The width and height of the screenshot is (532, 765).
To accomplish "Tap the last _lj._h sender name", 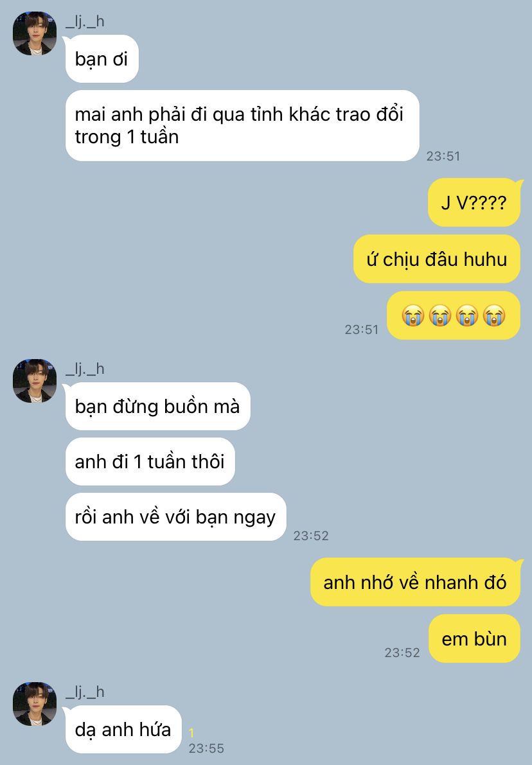I will [85, 692].
